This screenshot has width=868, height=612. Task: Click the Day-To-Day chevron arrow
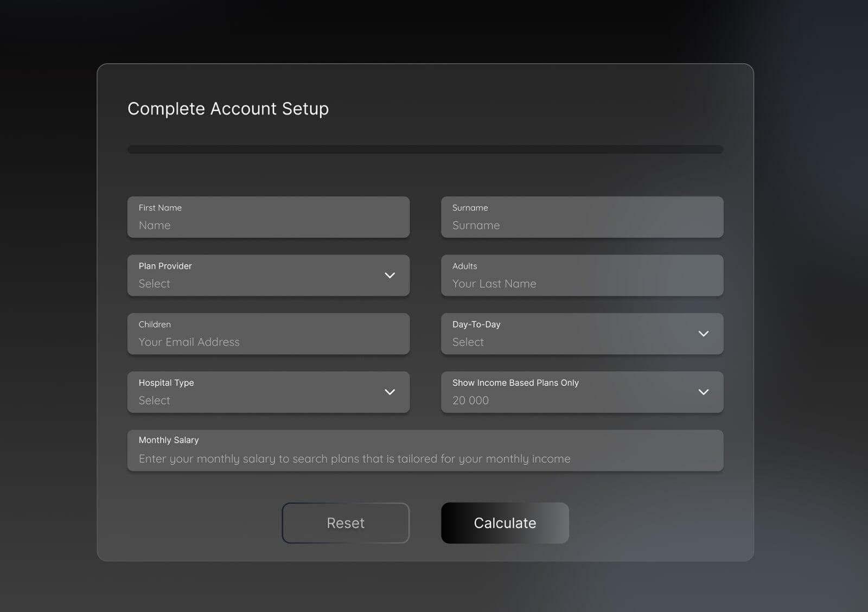(703, 334)
